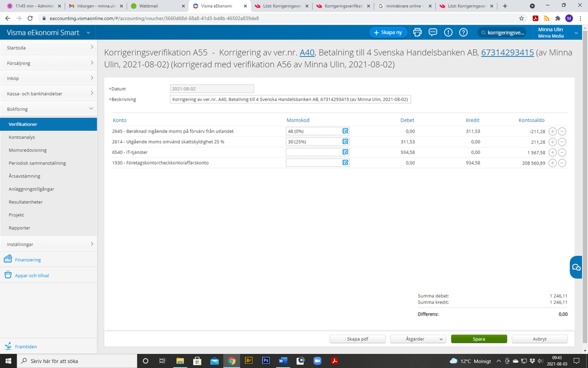Select Verifikationer in the sidebar
588x368 pixels.
(x=48, y=124)
